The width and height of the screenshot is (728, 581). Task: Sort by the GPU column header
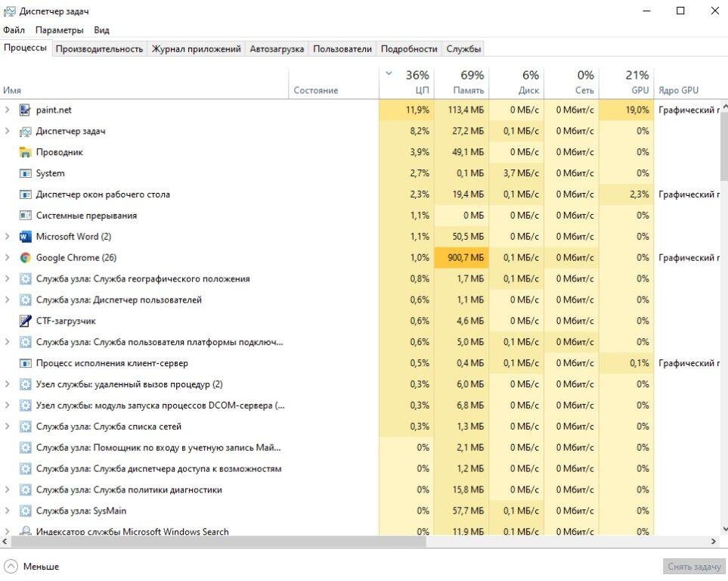626,82
